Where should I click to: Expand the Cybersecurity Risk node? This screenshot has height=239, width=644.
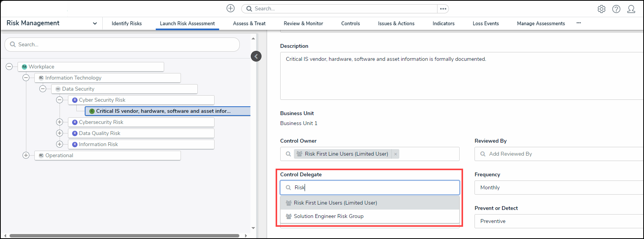click(60, 122)
